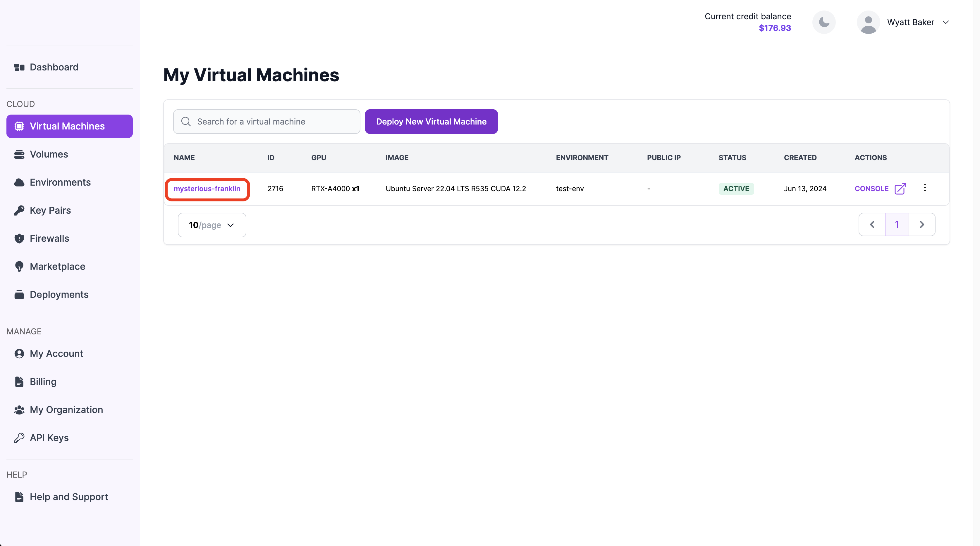
Task: Open Environments in sidebar
Action: [70, 182]
